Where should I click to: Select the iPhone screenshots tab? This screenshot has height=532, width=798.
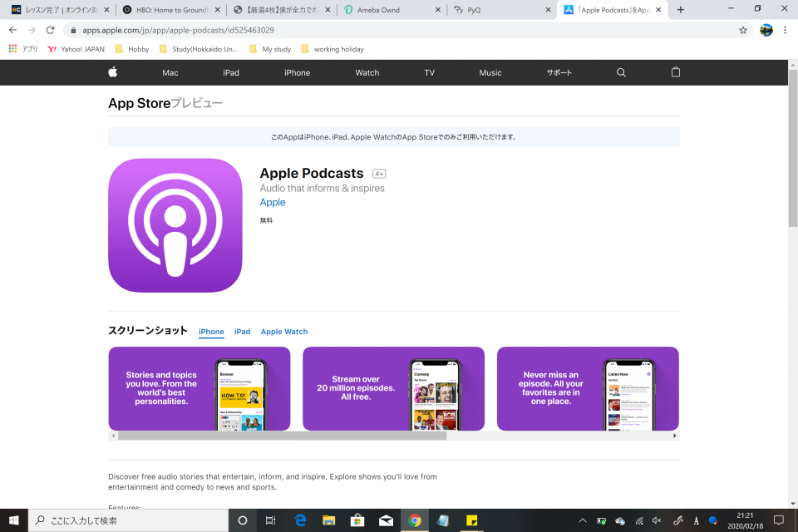[x=211, y=332]
